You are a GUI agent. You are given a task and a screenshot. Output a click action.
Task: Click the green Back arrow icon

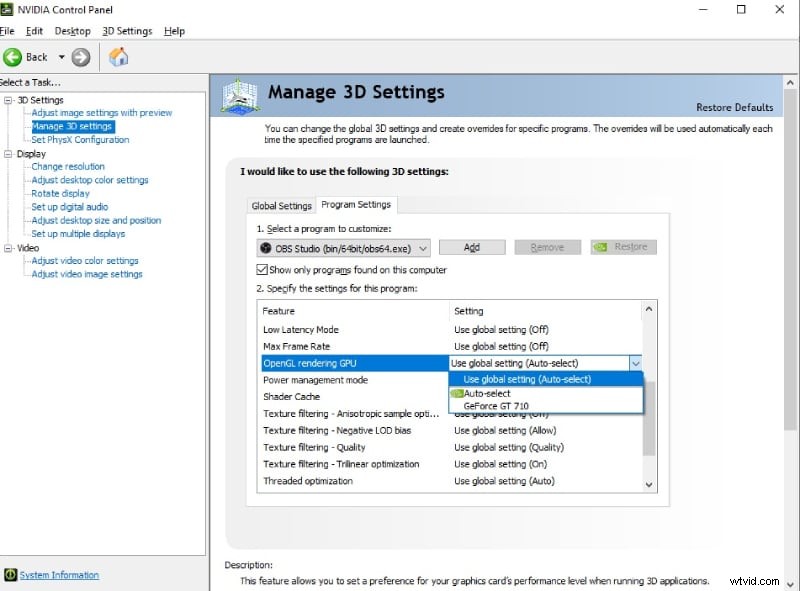[13, 57]
